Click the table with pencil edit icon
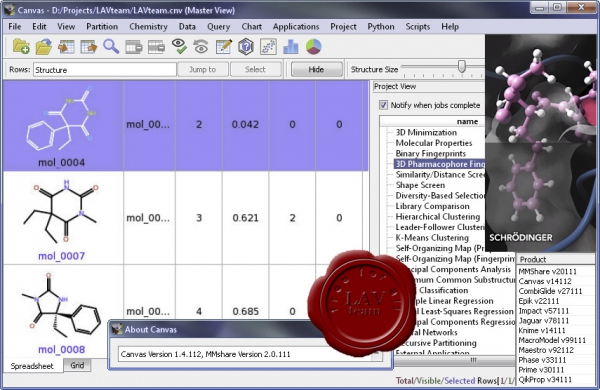600x390 pixels. [223, 46]
